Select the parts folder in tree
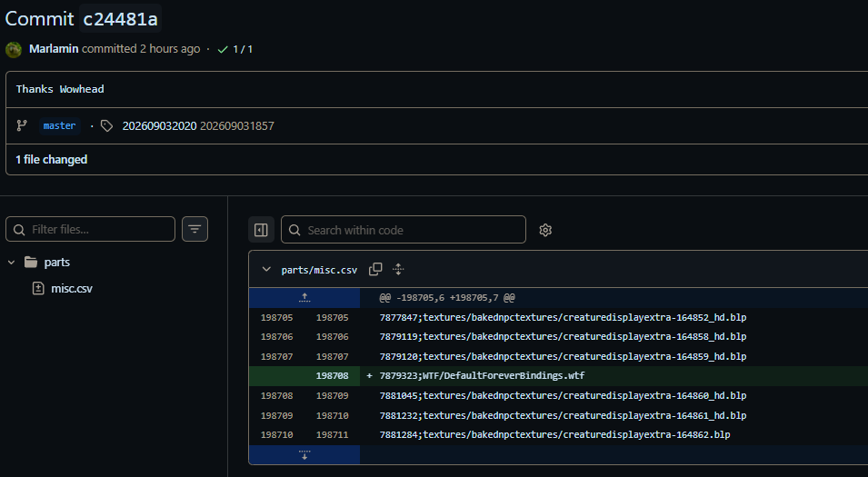 click(57, 263)
